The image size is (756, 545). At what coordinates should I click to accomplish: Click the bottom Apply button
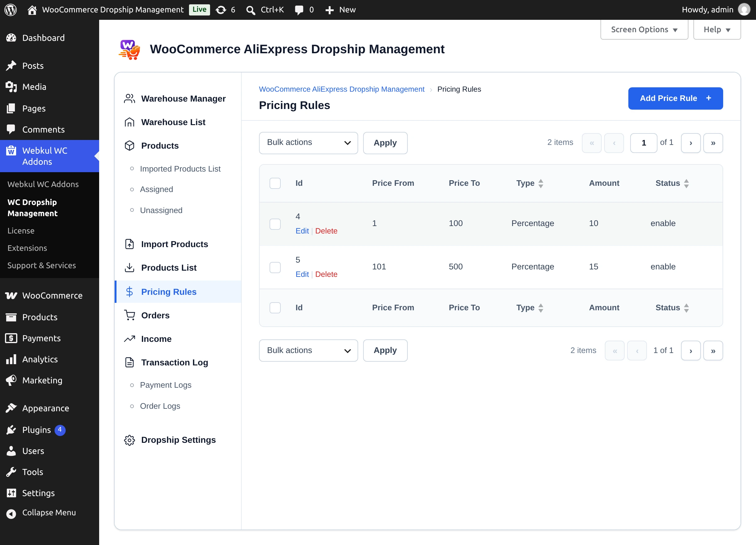pyautogui.click(x=385, y=351)
